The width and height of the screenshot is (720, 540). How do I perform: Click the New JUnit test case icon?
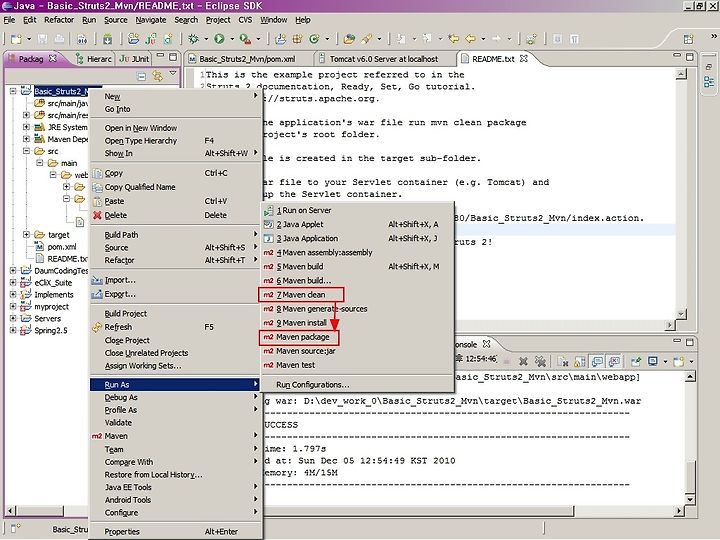pos(151,39)
